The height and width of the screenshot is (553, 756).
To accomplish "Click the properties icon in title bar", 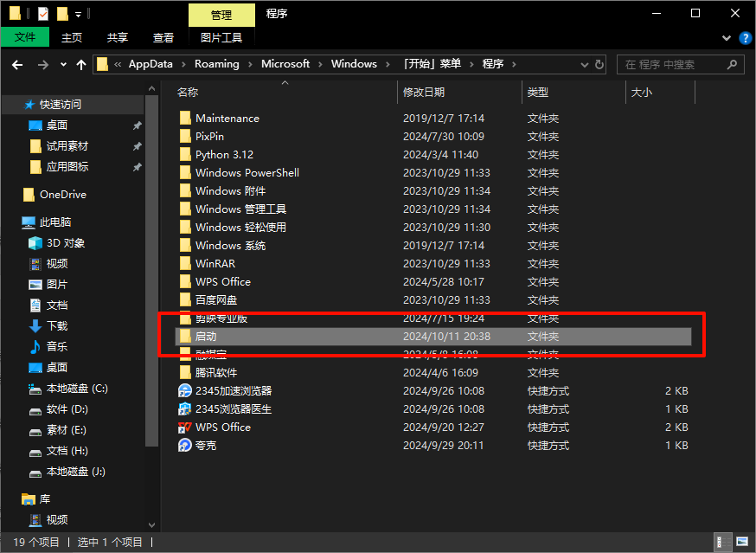I will 43,14.
